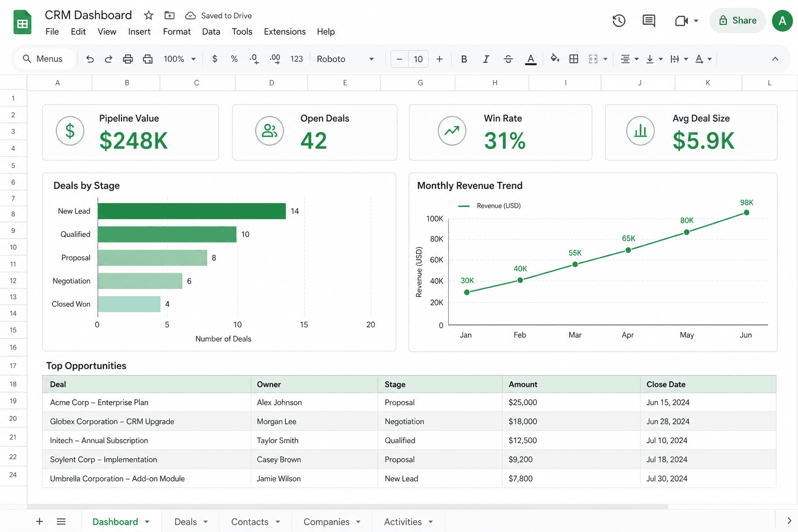
Task: Click the text wrapping icon
Action: (674, 59)
